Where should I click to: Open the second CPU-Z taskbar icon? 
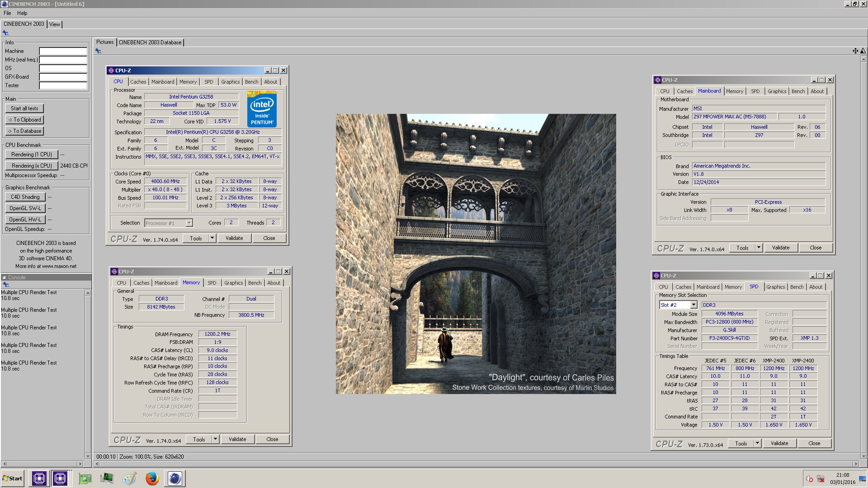[60, 478]
